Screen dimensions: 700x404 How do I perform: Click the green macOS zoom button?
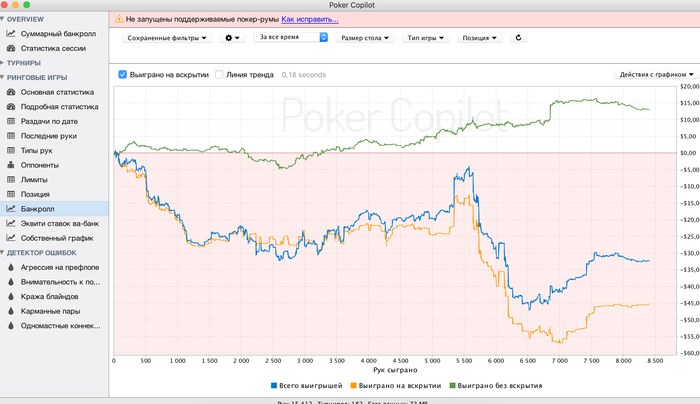[x=26, y=4]
